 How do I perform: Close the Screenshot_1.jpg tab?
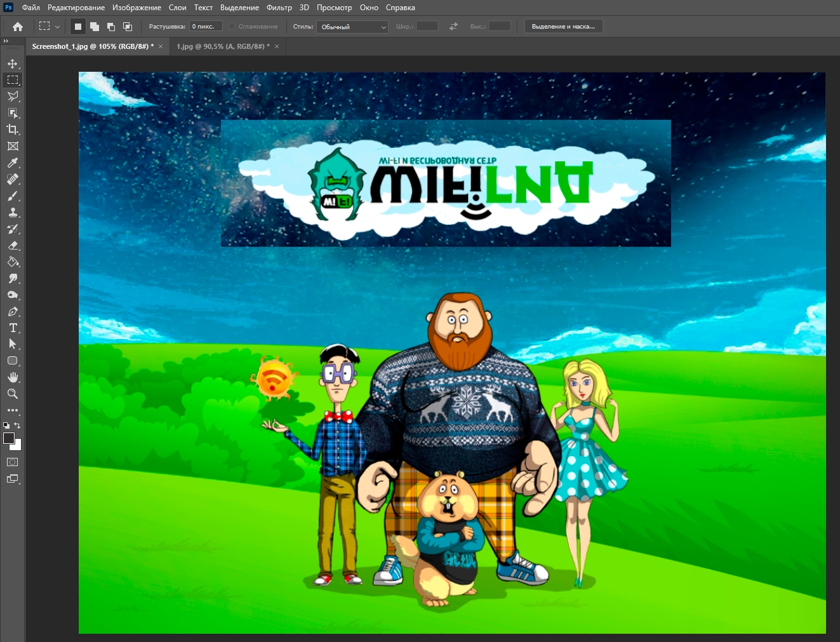(x=161, y=46)
